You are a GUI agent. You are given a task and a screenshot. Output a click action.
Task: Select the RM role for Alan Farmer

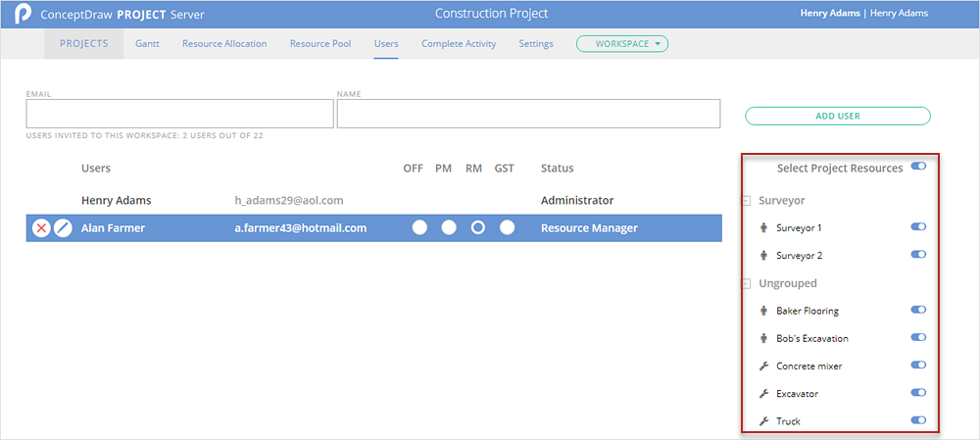click(478, 228)
